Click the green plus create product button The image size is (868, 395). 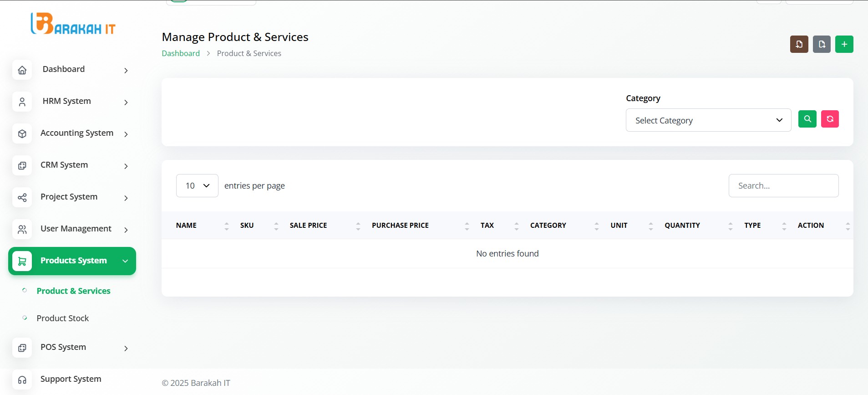tap(844, 44)
